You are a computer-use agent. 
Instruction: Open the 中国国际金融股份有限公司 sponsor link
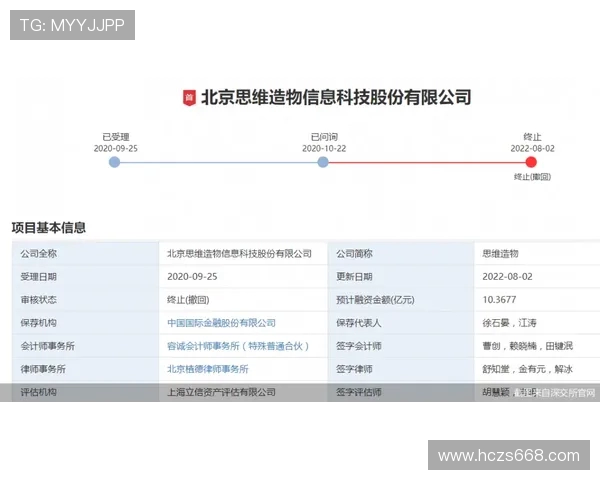221,323
